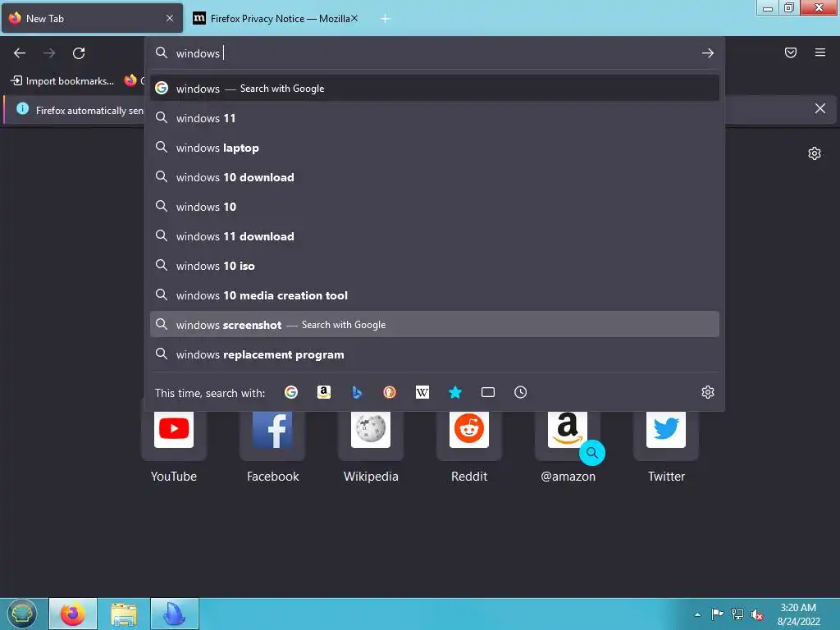The width and height of the screenshot is (840, 630).
Task: Search open tabs using the tabs icon
Action: click(488, 392)
